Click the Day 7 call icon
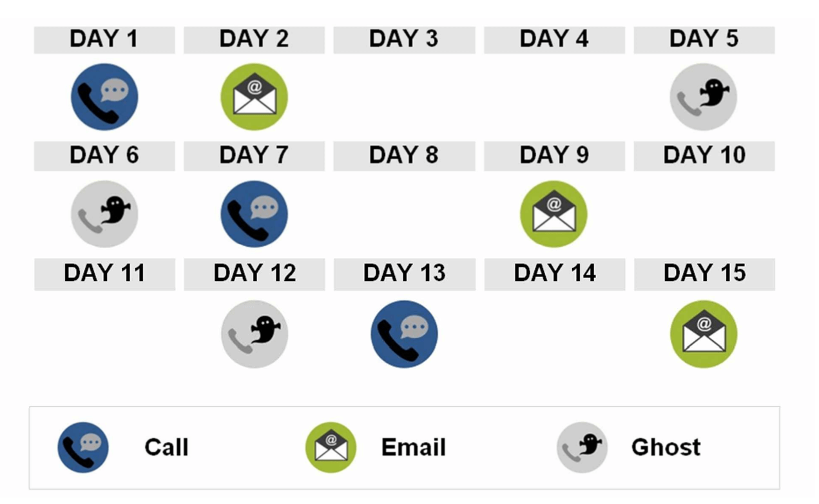Image resolution: width=819 pixels, height=504 pixels. [x=255, y=214]
